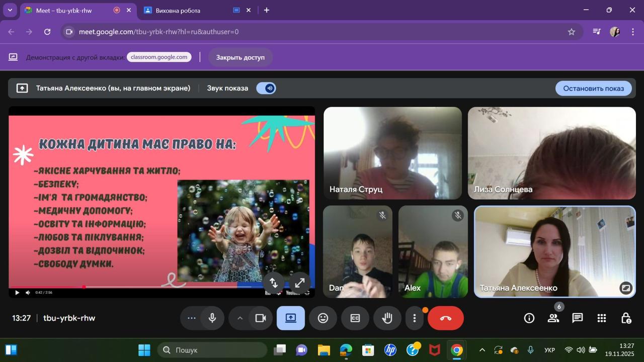Open audio settings three-dot menu

point(191,318)
